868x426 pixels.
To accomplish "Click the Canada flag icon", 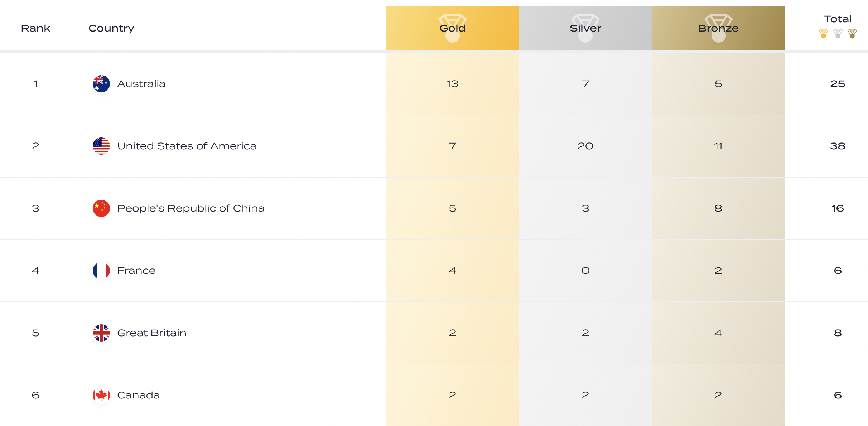I will pos(101,395).
